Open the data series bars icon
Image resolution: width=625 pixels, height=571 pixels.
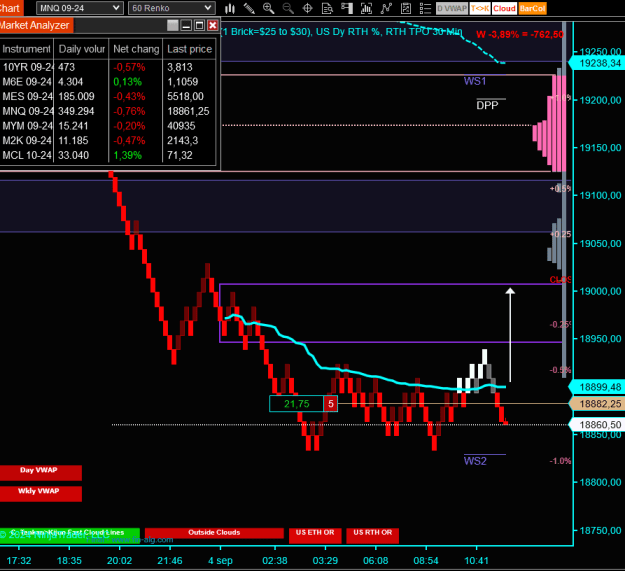coord(366,8)
